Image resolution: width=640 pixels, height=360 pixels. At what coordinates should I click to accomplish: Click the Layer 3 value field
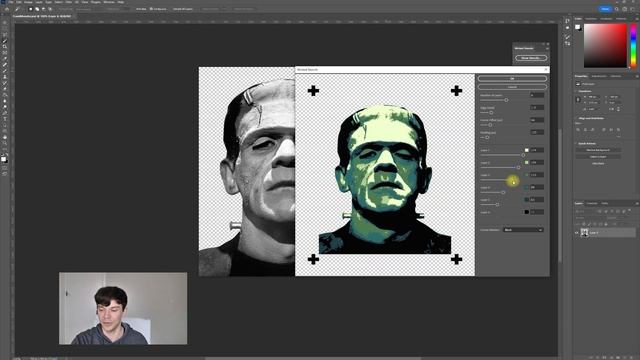pos(537,175)
